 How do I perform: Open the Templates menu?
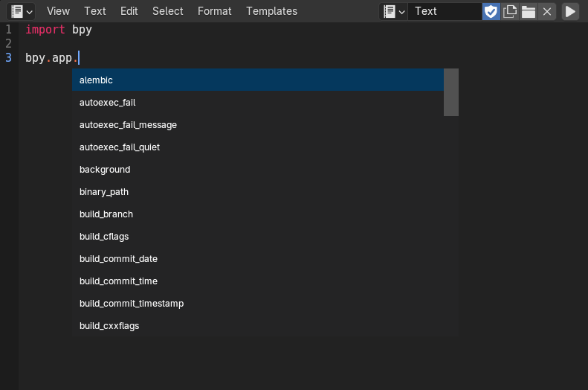(x=271, y=11)
